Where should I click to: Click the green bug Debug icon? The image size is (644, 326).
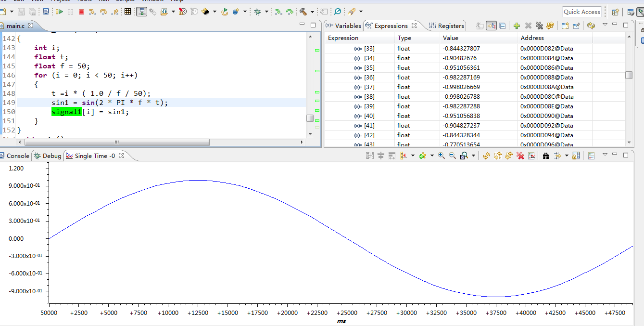[x=257, y=12]
